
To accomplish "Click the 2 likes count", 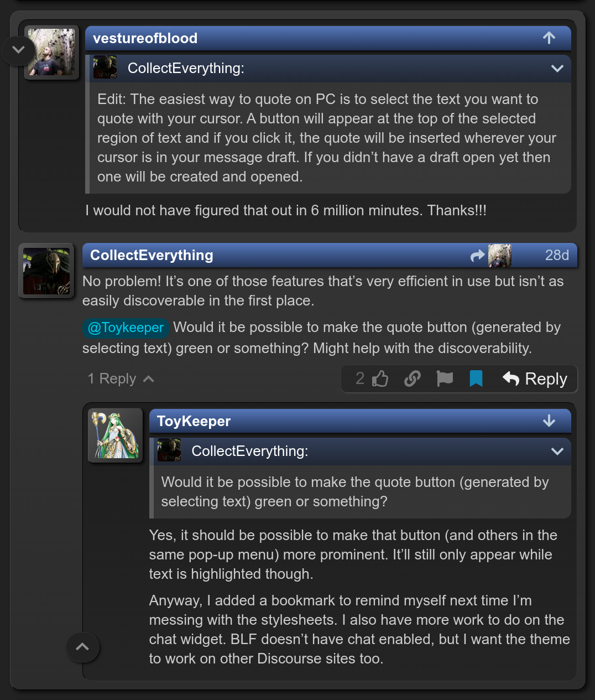I will coord(360,378).
